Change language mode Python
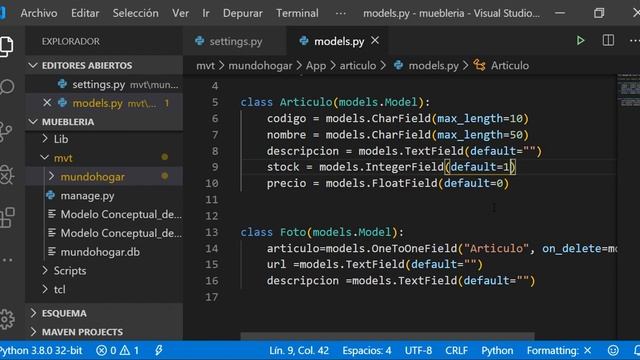The height and width of the screenshot is (360, 640). (497, 351)
